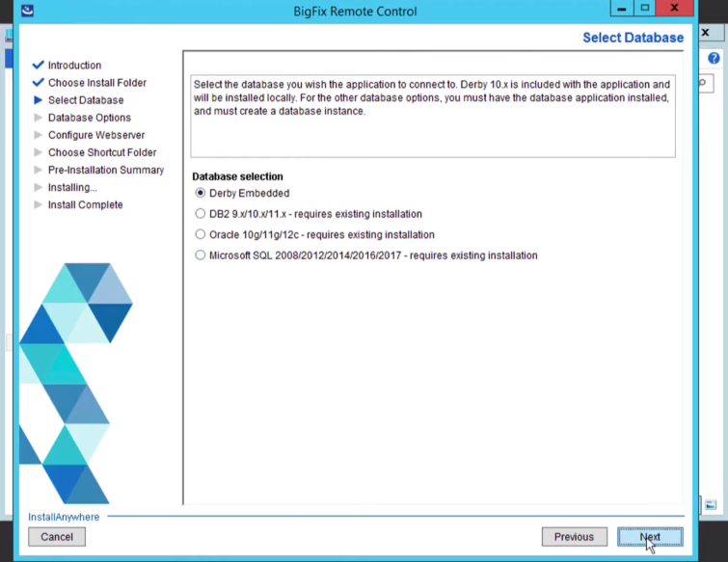Click the search field in background window
The width and height of the screenshot is (728, 562).
coord(706,83)
